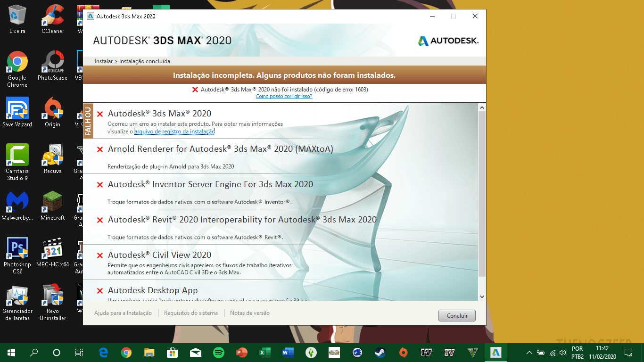
Task: Open Wi-Fi network settings in the tray
Action: tap(552, 352)
